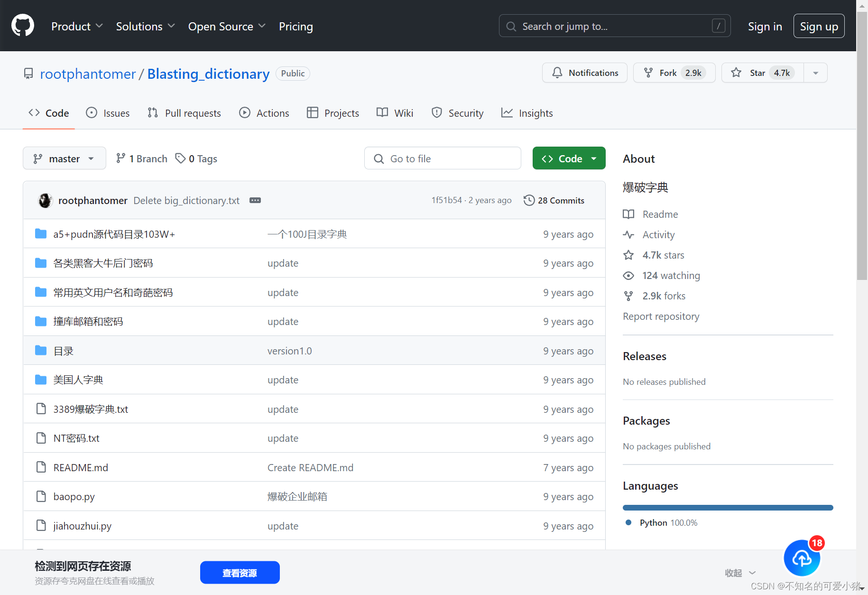This screenshot has height=595, width=868.
Task: Click the Notifications bell button
Action: click(585, 73)
